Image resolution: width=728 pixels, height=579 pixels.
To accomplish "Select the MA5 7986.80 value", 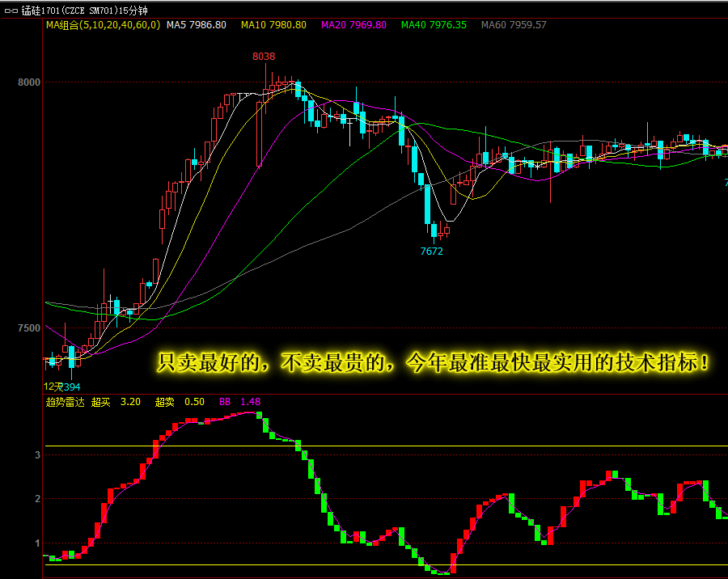I will pyautogui.click(x=197, y=25).
